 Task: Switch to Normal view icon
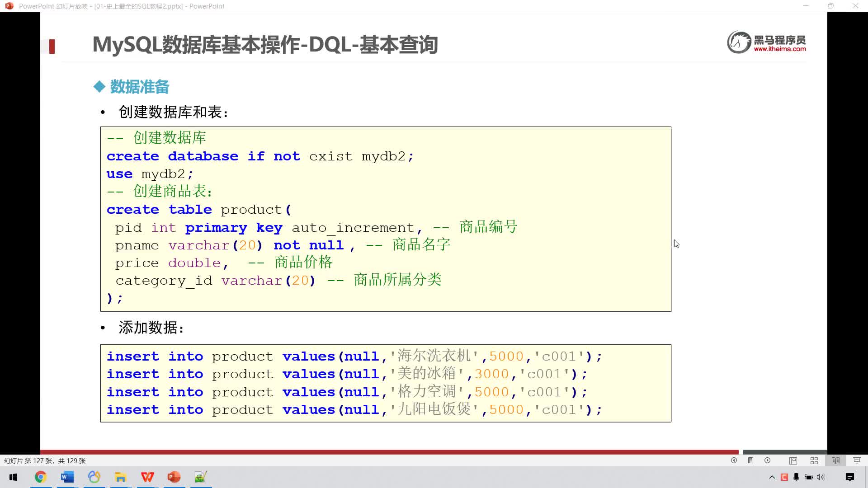[793, 460]
